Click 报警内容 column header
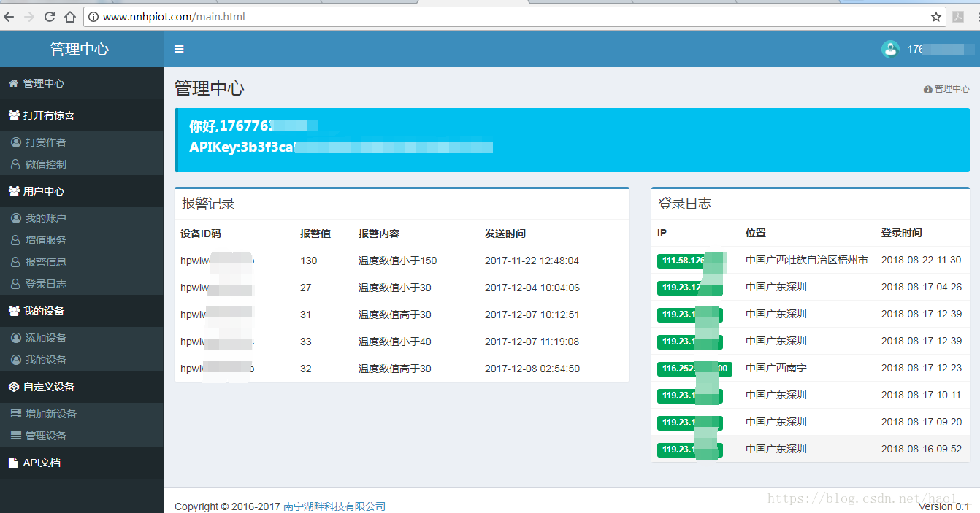This screenshot has height=513, width=980. 379,234
